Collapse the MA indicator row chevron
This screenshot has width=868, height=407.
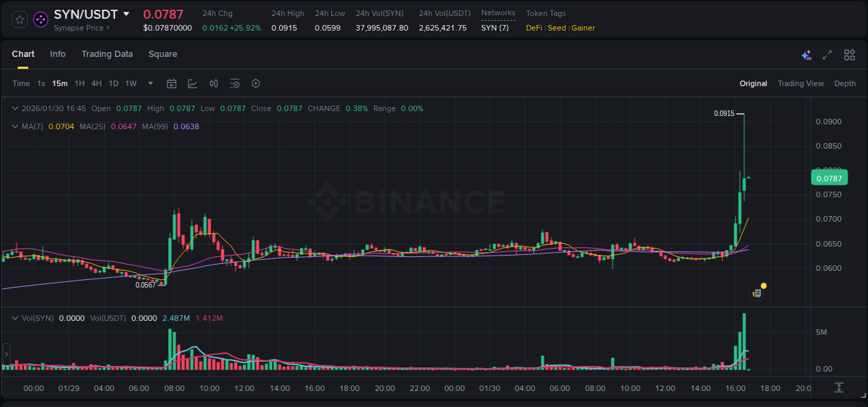click(15, 126)
